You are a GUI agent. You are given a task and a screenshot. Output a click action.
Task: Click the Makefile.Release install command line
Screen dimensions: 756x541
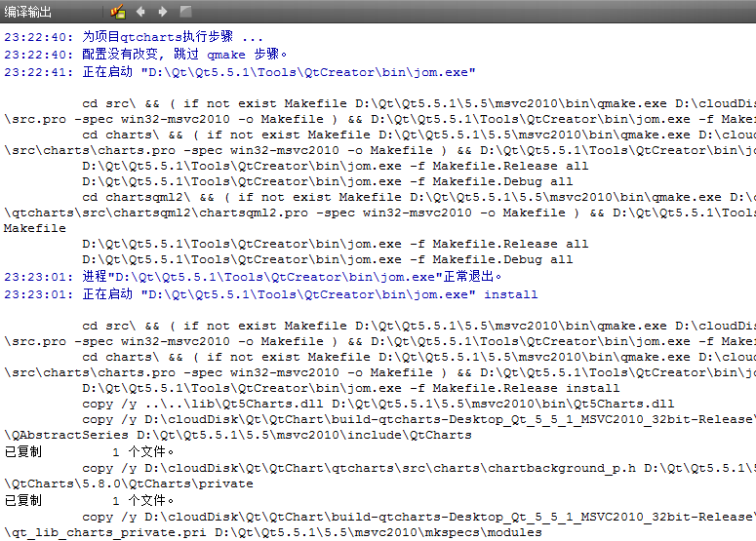click(x=350, y=388)
